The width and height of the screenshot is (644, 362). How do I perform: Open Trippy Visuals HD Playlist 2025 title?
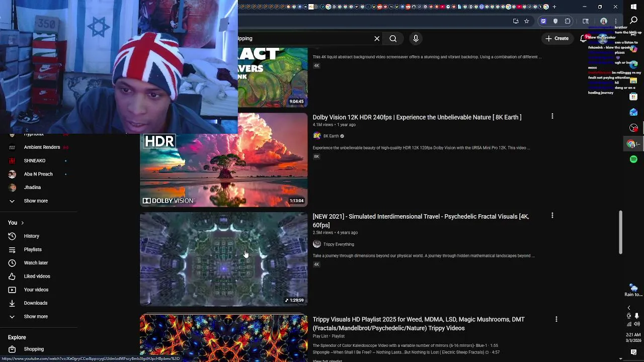pos(419,324)
